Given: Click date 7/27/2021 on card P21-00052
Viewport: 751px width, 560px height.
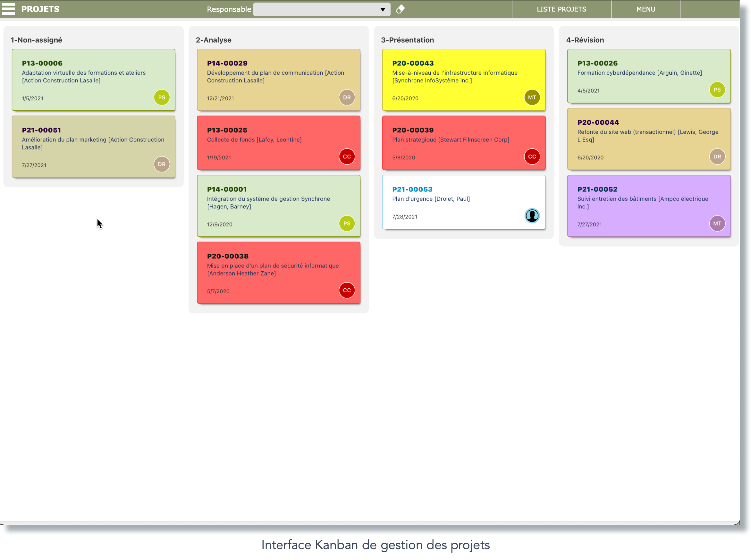Looking at the screenshot, I should click(x=590, y=225).
